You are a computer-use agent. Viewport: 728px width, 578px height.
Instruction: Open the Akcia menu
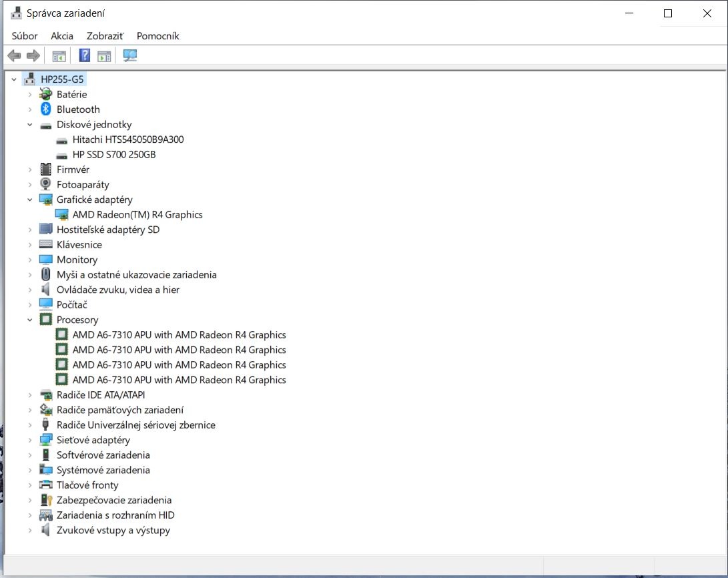click(x=61, y=36)
